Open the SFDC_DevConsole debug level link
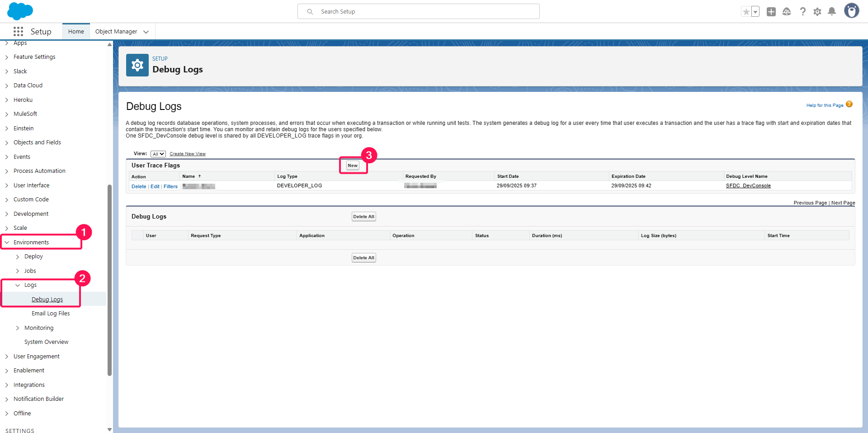This screenshot has width=868, height=433. [748, 186]
